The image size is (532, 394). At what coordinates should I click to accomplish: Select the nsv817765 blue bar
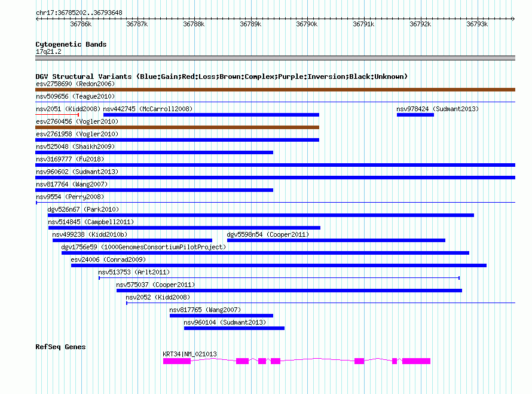[221, 316]
